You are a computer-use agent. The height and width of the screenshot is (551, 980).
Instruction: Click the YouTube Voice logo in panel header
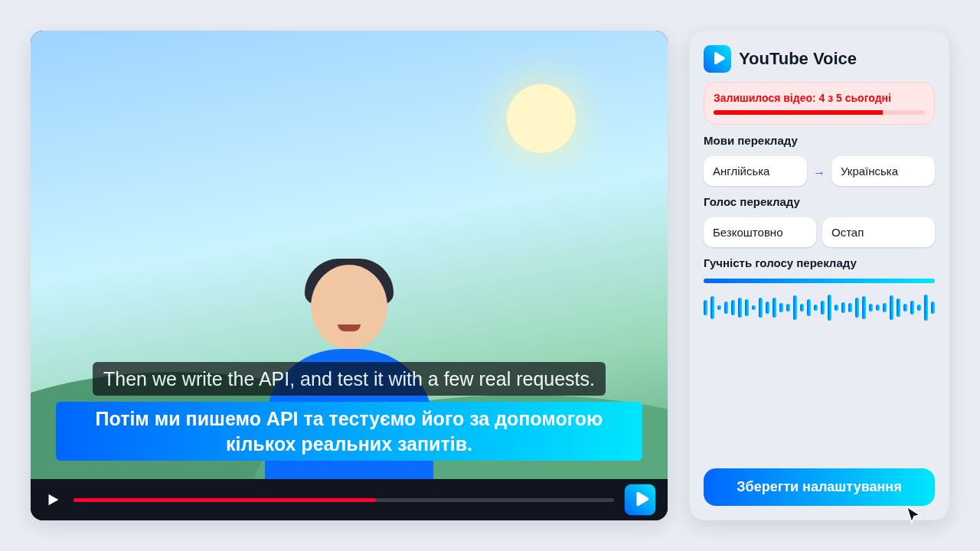coord(717,59)
